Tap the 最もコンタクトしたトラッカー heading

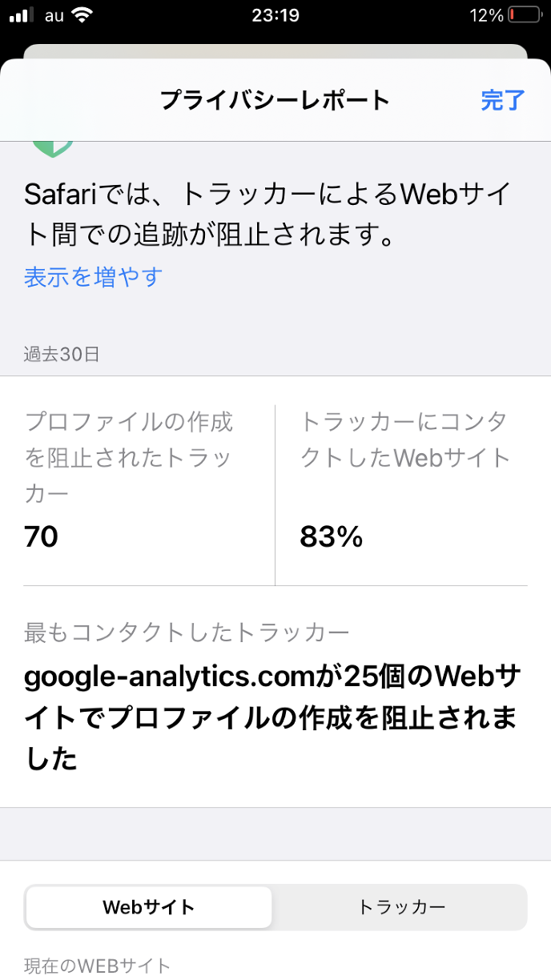[x=187, y=633]
